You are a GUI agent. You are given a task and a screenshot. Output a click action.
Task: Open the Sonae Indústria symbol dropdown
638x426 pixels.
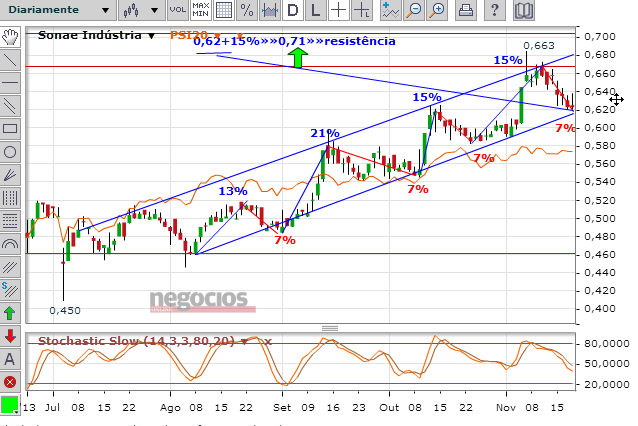[x=151, y=36]
